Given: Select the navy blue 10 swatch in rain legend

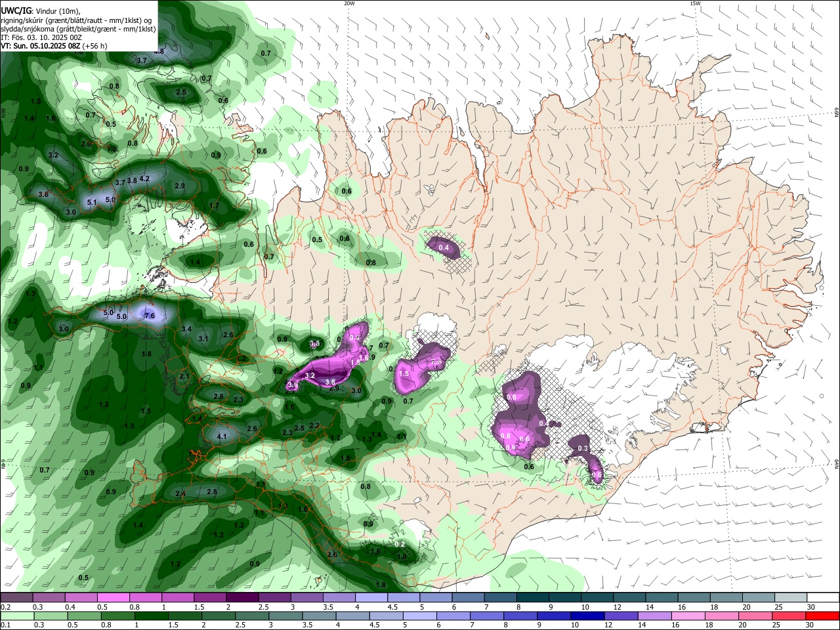Looking at the screenshot, I should 586,616.
